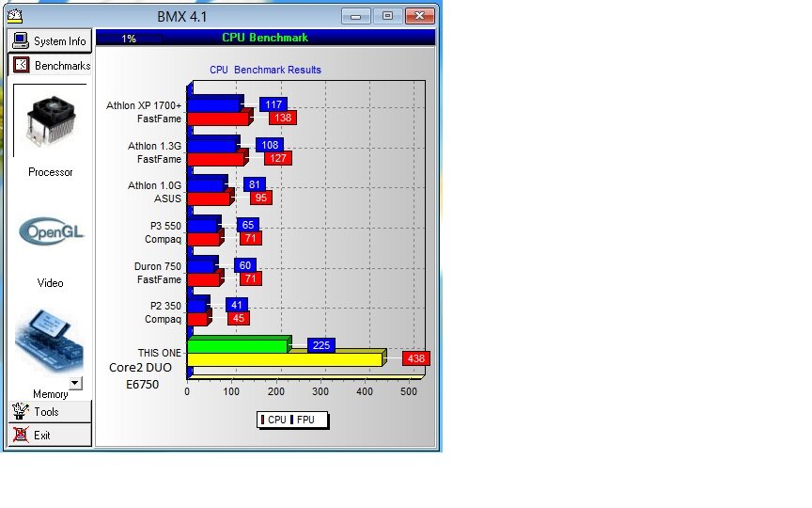The image size is (812, 508).
Task: Click the BMX app icon in title bar
Action: coord(15,15)
